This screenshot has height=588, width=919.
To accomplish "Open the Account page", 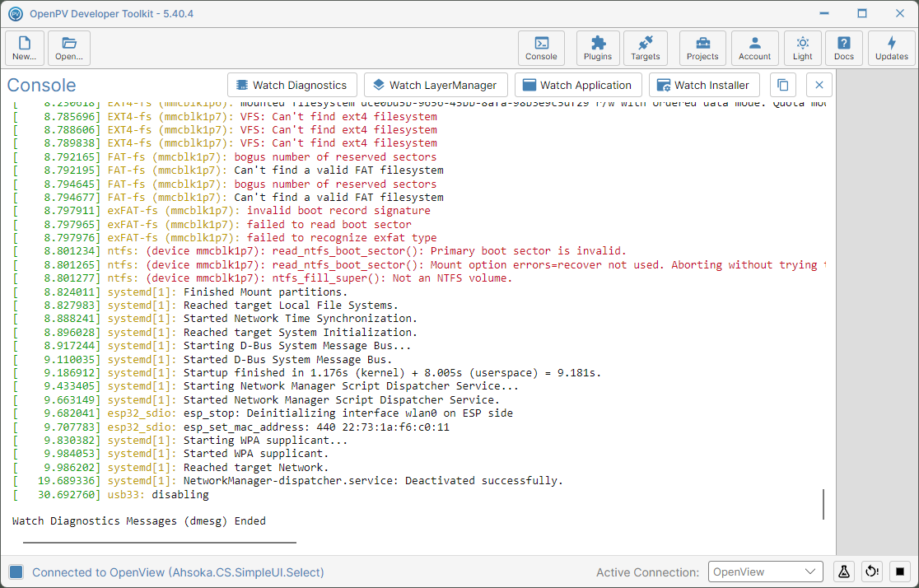I will (754, 48).
